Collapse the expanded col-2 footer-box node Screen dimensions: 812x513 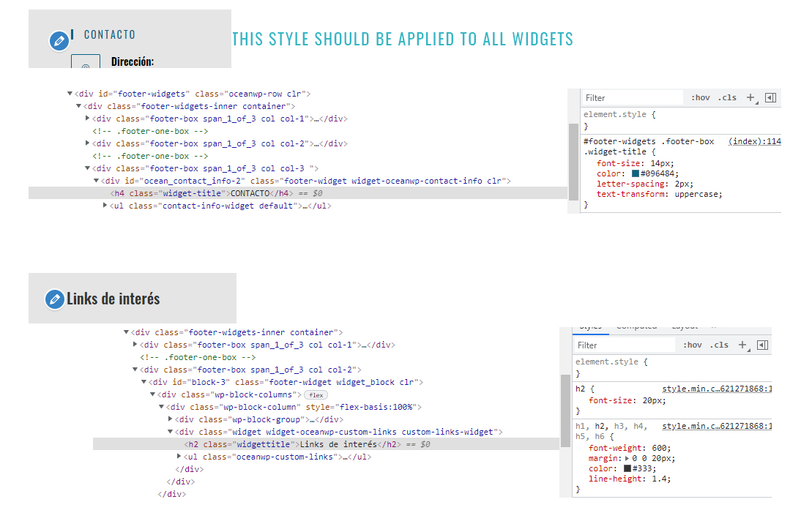(135, 370)
